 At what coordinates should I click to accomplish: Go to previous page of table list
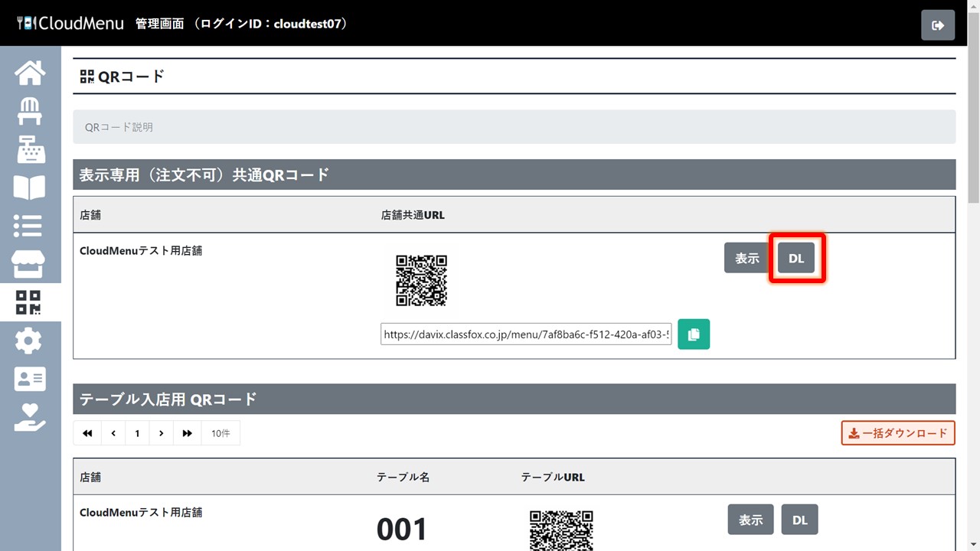coord(113,433)
